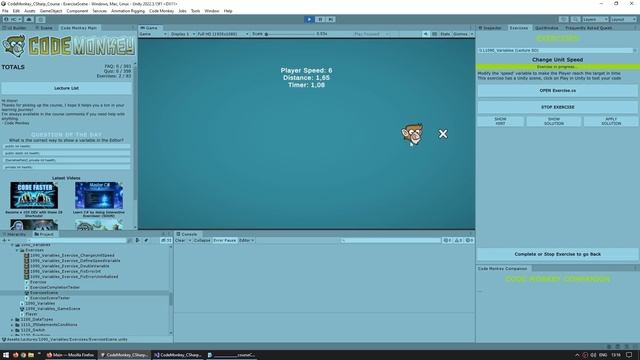Viewport: 640px width, 360px height.
Task: Click the search by label icon in Project
Action: coord(146,240)
